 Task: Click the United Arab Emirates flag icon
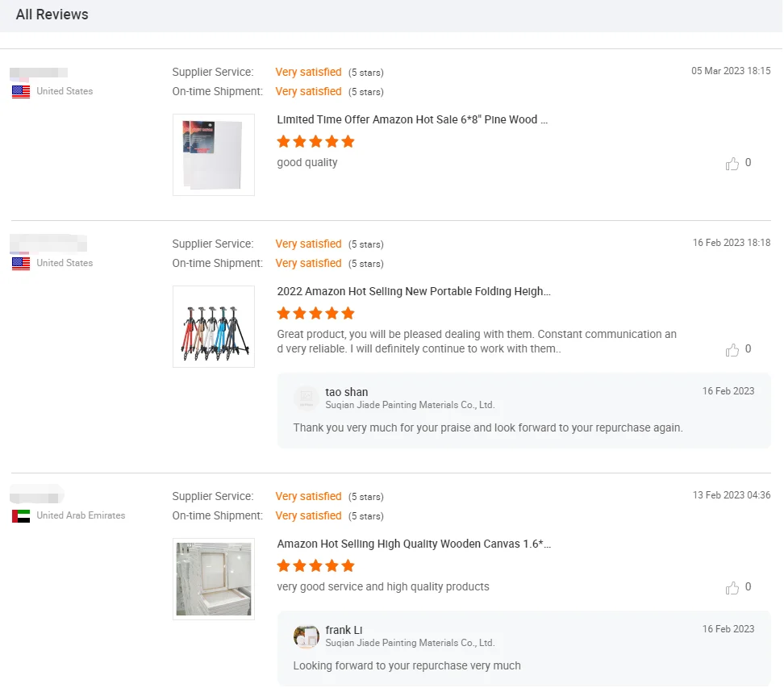pos(21,516)
